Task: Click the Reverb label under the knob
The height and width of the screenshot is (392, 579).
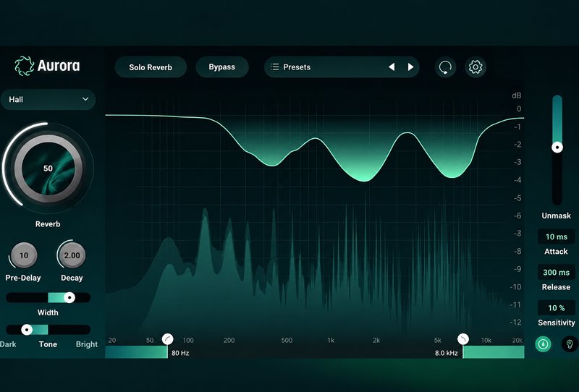Action: click(48, 223)
